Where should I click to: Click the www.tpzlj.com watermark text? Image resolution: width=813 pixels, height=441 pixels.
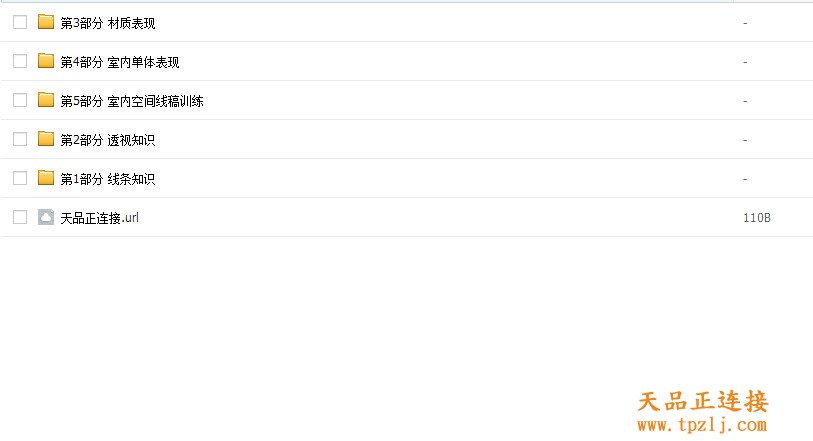pyautogui.click(x=702, y=425)
